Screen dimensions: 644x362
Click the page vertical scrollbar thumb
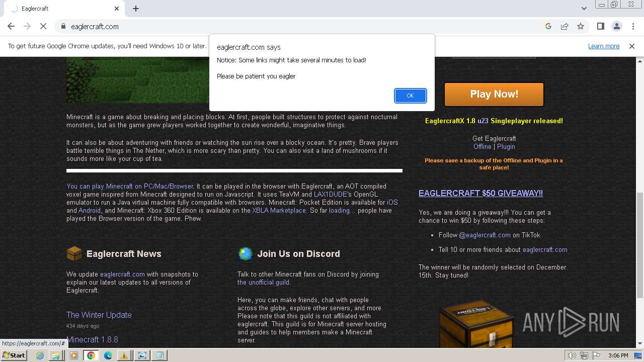(639, 244)
